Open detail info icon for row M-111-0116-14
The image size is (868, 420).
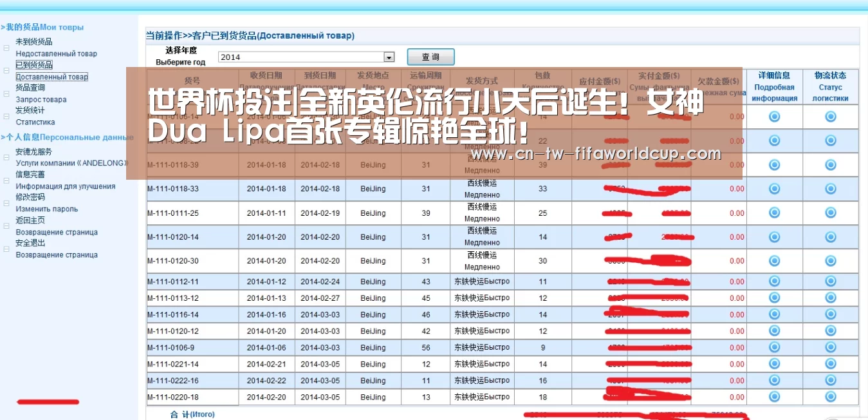pos(775,314)
